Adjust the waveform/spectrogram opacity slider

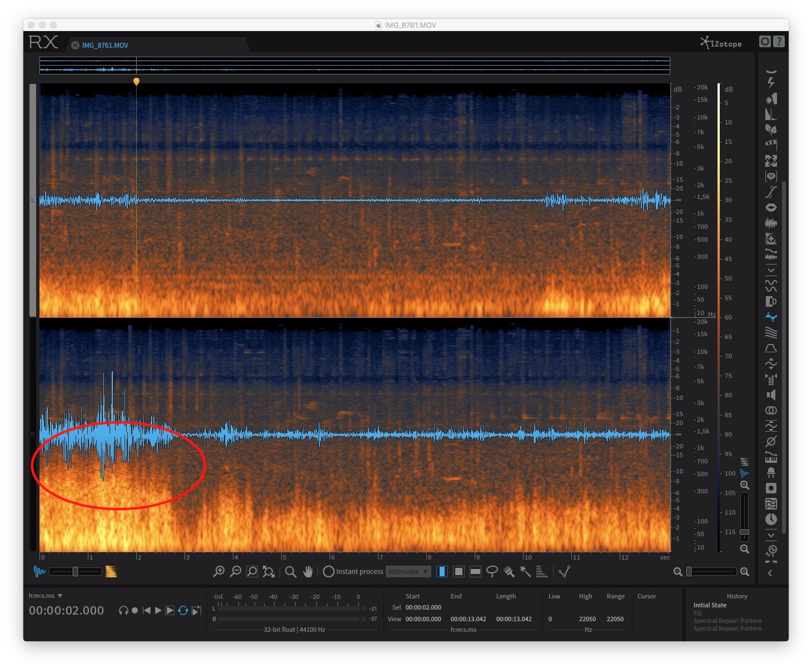click(x=75, y=571)
